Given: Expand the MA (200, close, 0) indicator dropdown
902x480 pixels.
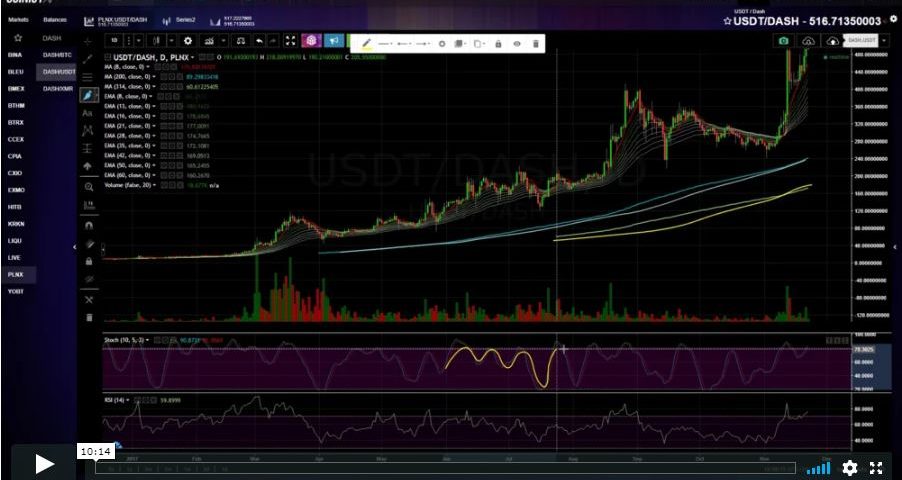Looking at the screenshot, I should click(x=152, y=77).
